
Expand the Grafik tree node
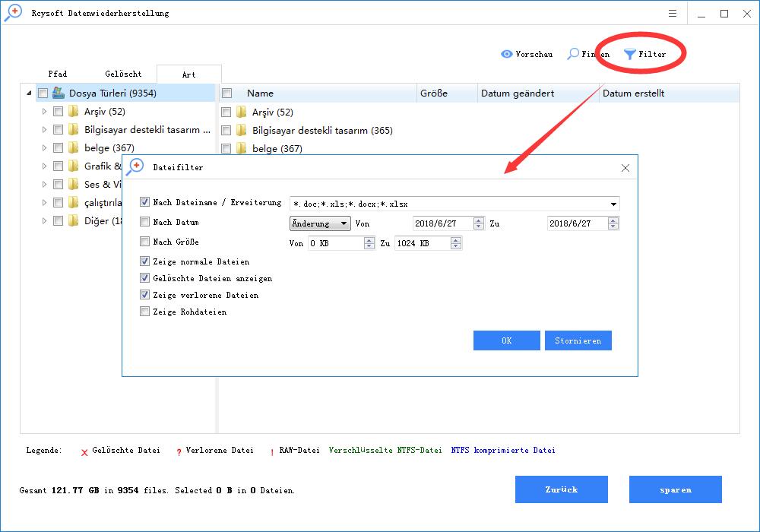tap(44, 166)
